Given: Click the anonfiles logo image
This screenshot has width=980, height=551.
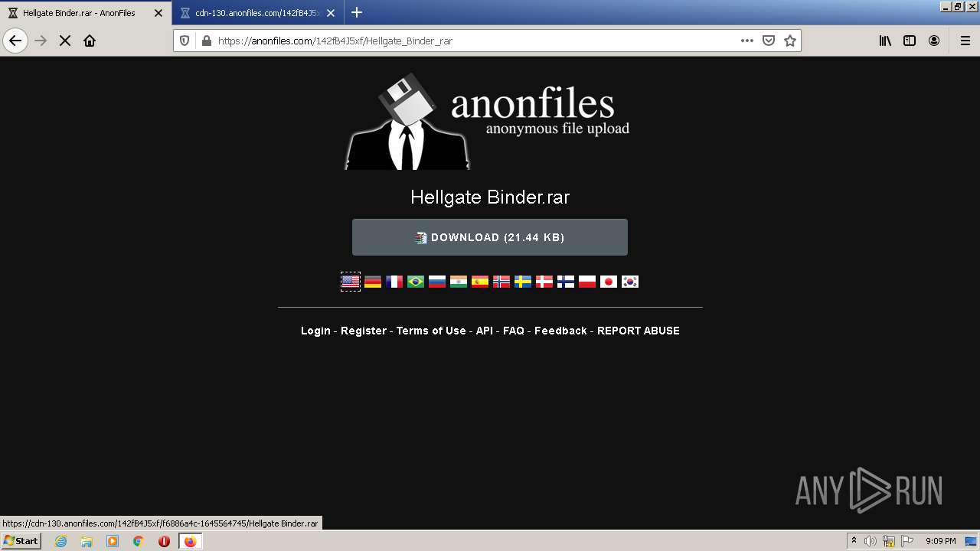Looking at the screenshot, I should tap(488, 121).
